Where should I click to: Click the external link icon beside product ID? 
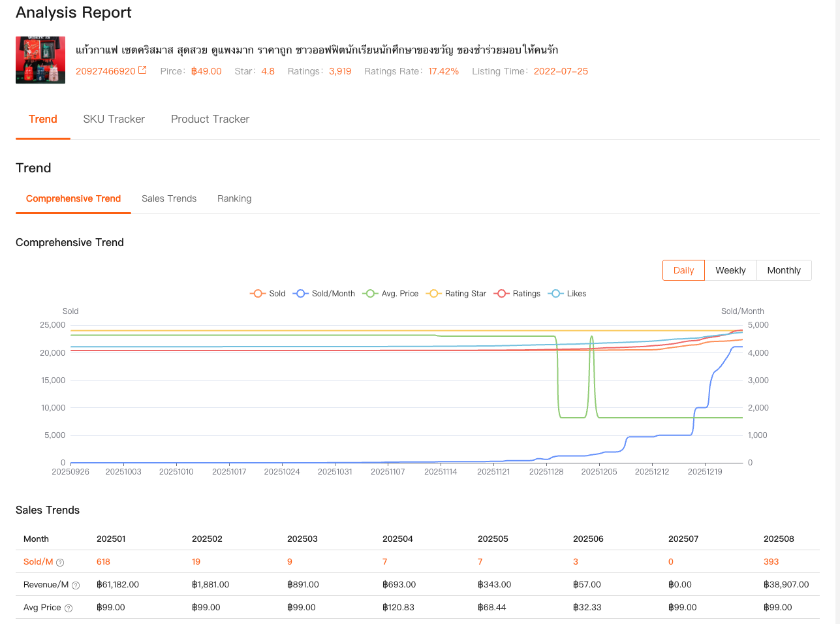(142, 70)
